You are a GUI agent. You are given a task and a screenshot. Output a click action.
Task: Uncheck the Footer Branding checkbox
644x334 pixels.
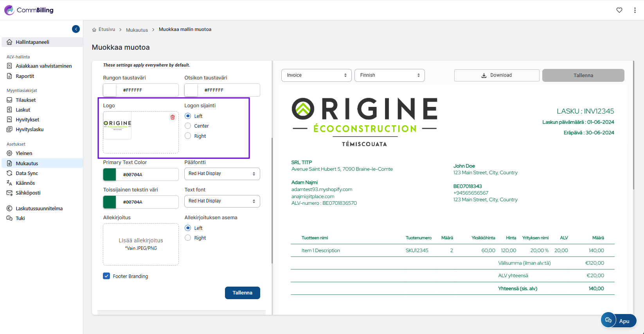pyautogui.click(x=106, y=276)
